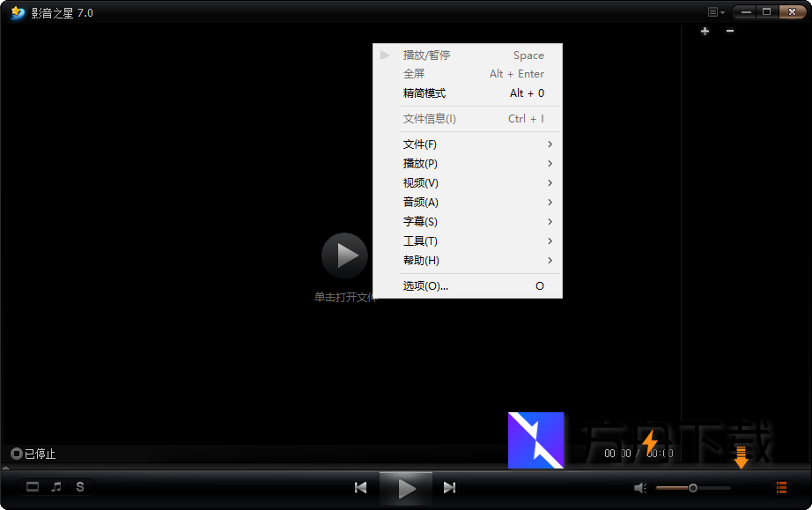812x510 pixels.
Task: Open the playlist panel icon
Action: pos(781,486)
